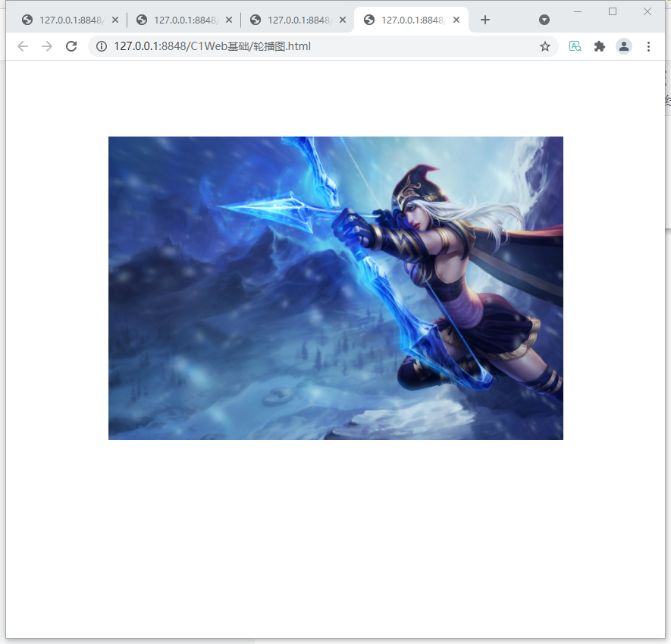Close the active fourth tab
Screen dimensions: 671x644
coord(456,20)
